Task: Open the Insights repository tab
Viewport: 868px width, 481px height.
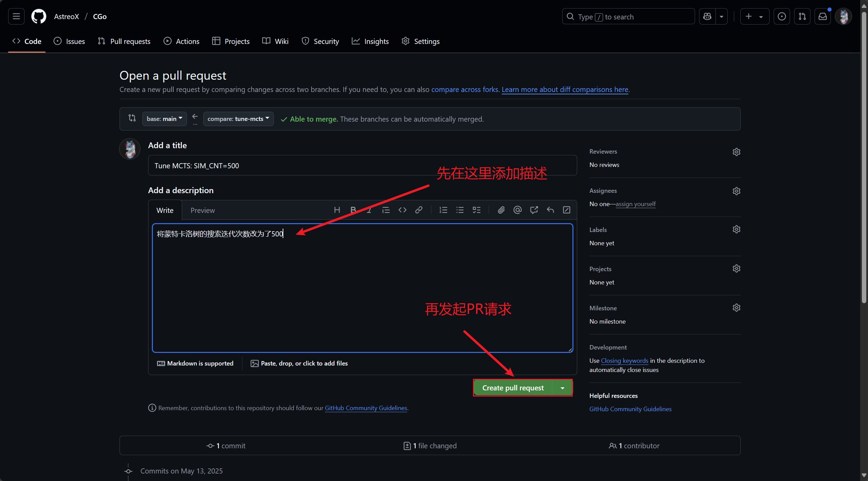Action: click(x=370, y=41)
